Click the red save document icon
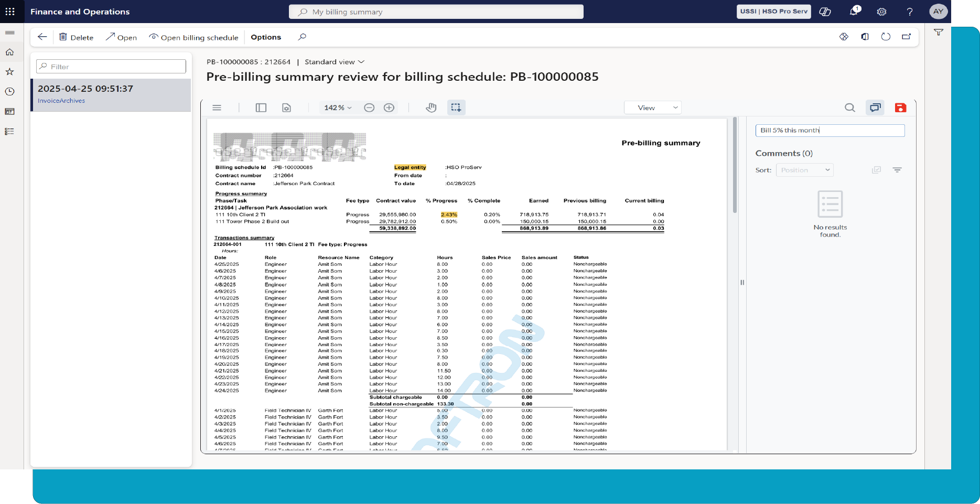This screenshot has width=980, height=504. tap(900, 108)
